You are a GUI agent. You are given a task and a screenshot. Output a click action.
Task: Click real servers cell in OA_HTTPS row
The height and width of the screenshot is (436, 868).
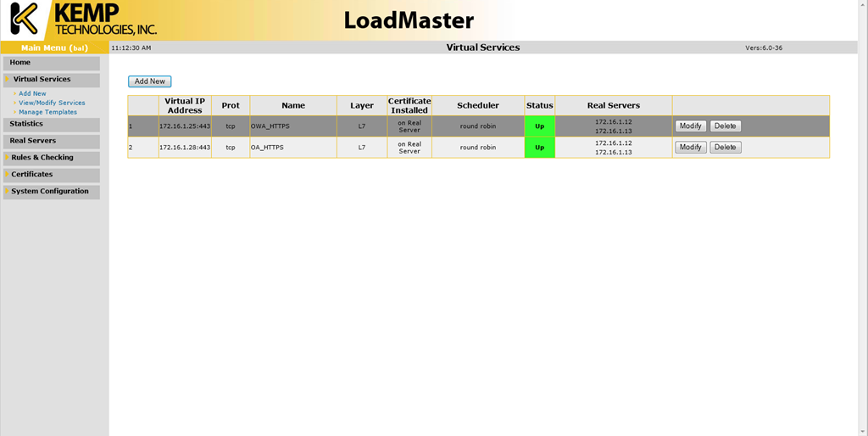(614, 148)
